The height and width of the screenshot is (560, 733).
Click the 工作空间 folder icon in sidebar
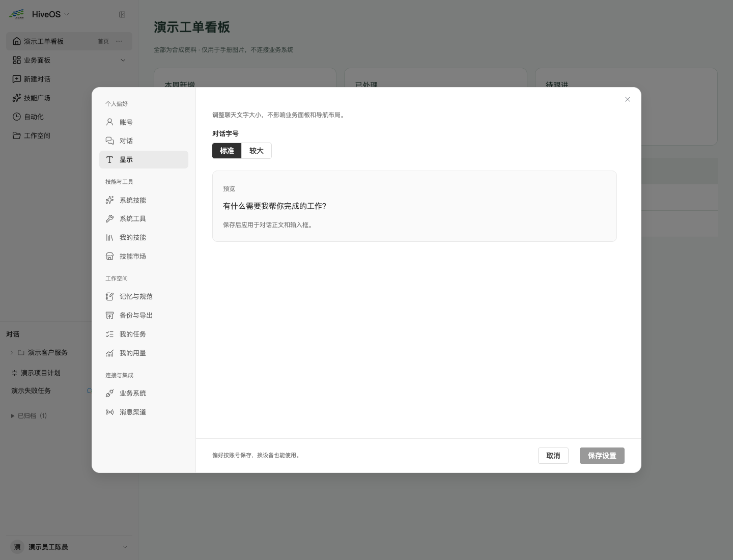pyautogui.click(x=17, y=135)
